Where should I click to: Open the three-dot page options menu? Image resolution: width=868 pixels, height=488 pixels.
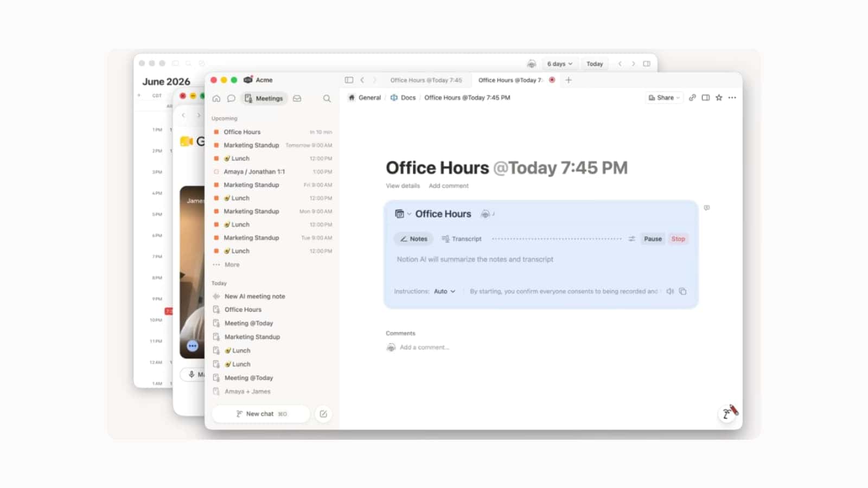(732, 98)
